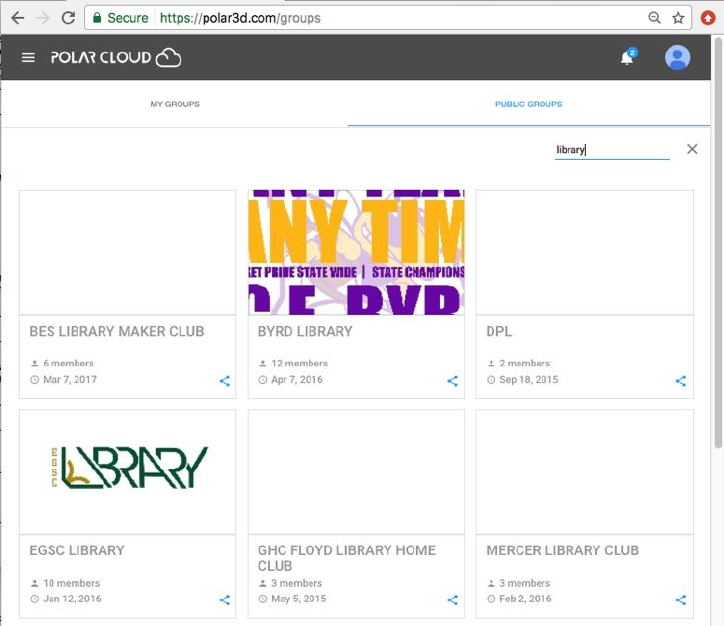Share the Byrd Library group
The width and height of the screenshot is (724, 626).
point(452,381)
